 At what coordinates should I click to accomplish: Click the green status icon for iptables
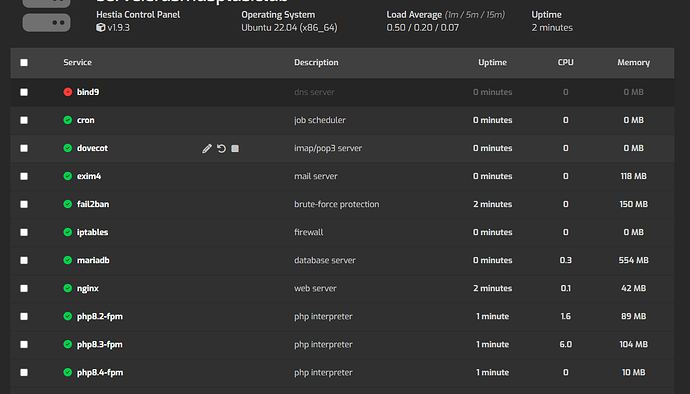pos(67,232)
